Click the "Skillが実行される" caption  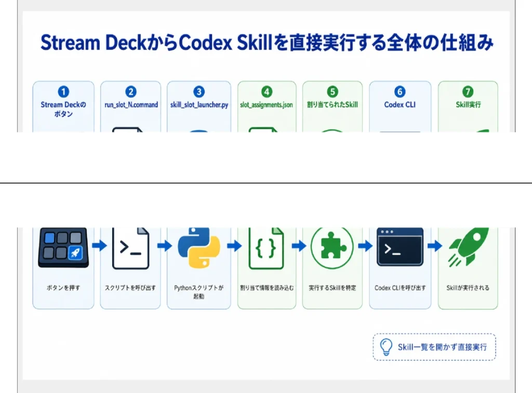(x=468, y=288)
